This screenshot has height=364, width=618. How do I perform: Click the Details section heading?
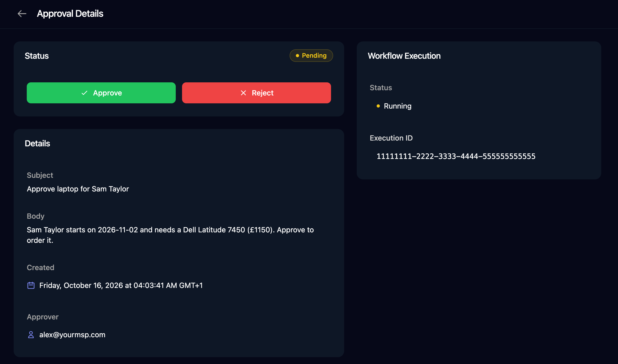click(38, 143)
